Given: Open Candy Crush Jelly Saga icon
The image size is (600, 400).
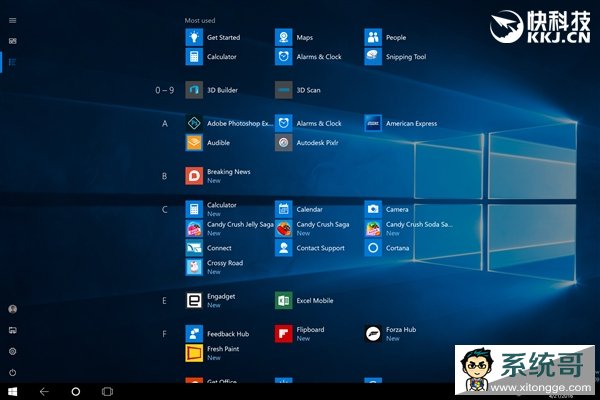Looking at the screenshot, I should pos(194,229).
